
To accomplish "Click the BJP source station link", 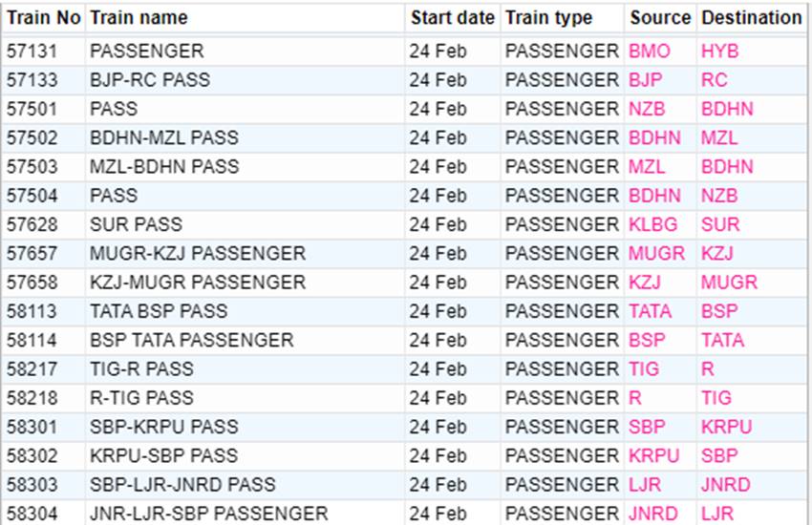I will [x=645, y=80].
